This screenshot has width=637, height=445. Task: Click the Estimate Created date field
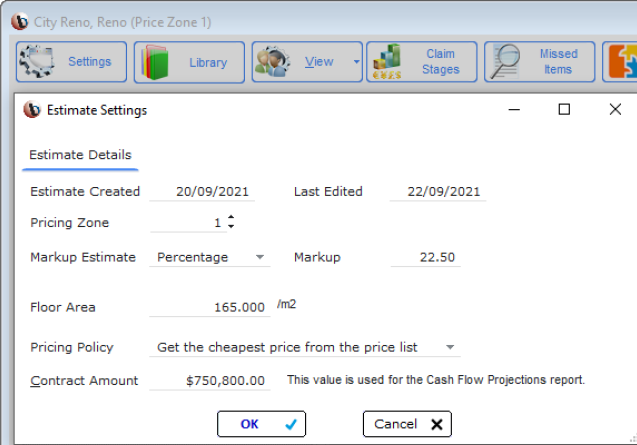(x=202, y=191)
